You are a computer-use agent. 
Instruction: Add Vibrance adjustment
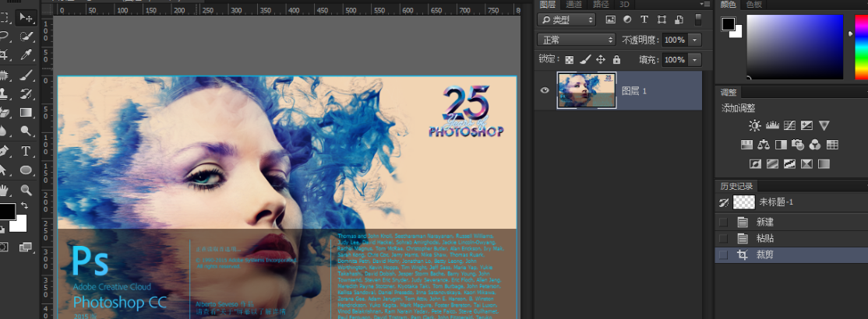(824, 125)
